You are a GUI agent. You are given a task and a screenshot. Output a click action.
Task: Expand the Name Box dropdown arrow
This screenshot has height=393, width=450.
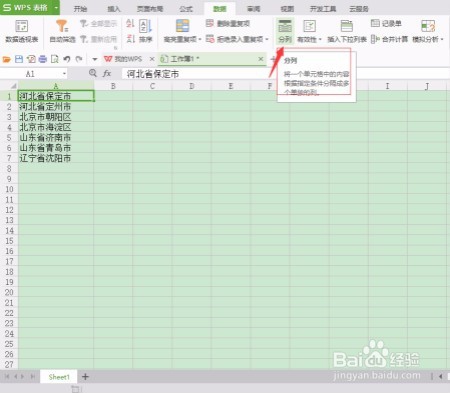coord(64,74)
